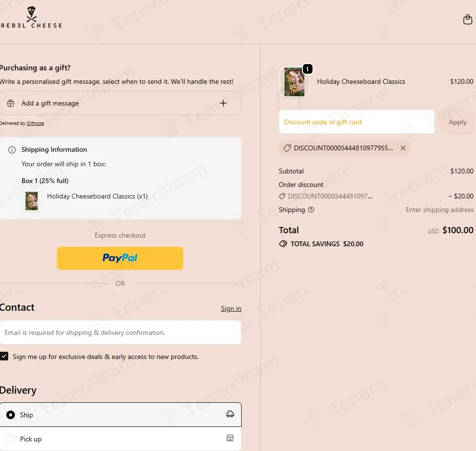Click 'Holiday Cheeseboard Classics (x1)' shipping text
Screen dimensions: 476x451
(x=97, y=196)
